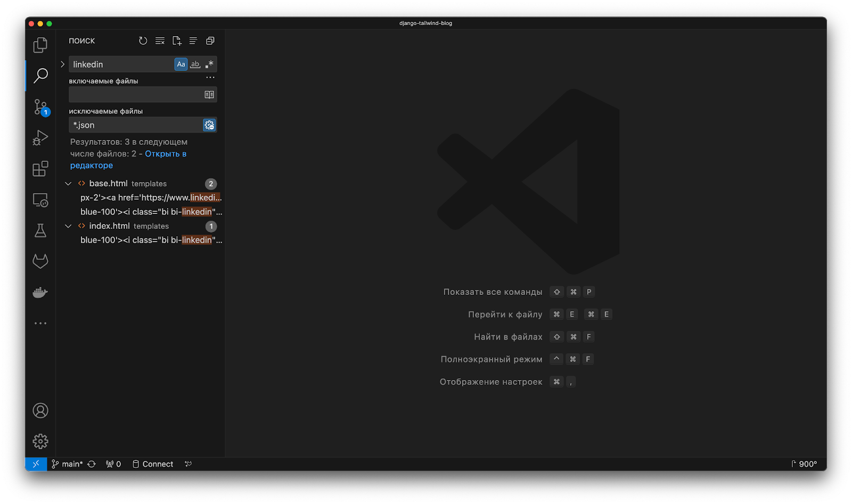Screen dimensions: 852x504
Task: Open the Remote Explorer view
Action: click(x=40, y=200)
